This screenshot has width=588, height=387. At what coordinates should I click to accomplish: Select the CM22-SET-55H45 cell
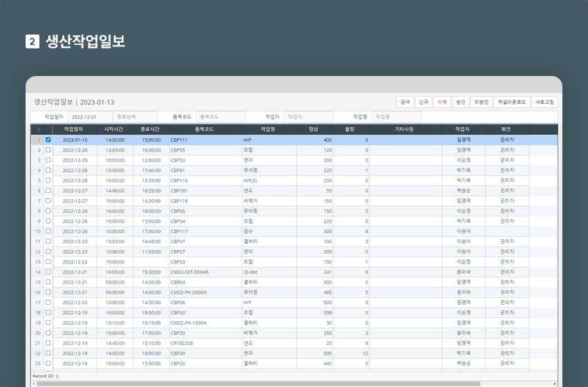tap(205, 272)
